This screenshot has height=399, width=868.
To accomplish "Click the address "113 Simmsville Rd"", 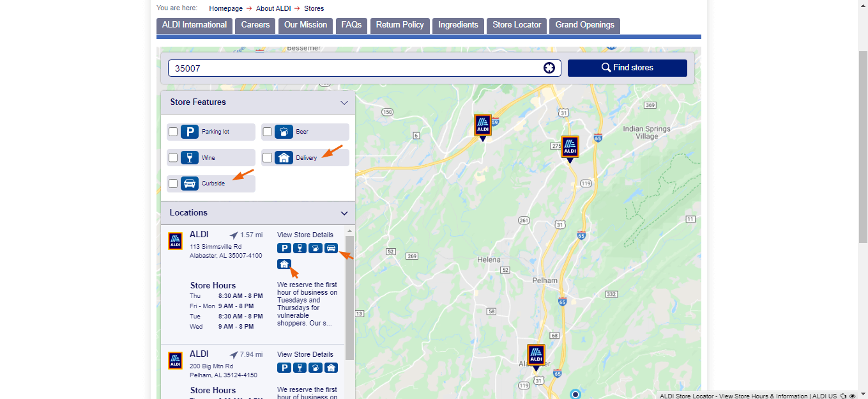I will click(x=216, y=247).
